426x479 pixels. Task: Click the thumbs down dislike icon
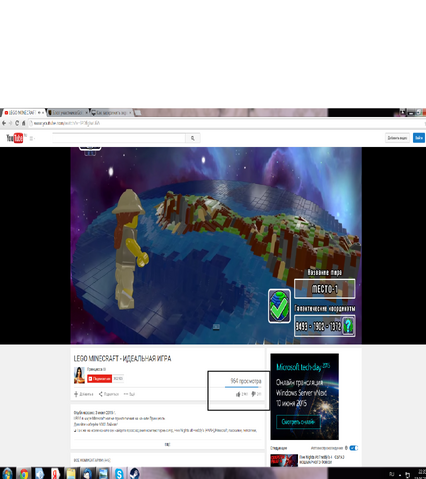pos(253,394)
